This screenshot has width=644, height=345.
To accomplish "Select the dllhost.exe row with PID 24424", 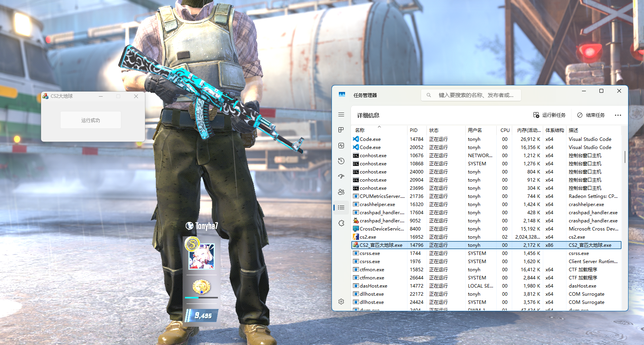I will [486, 302].
